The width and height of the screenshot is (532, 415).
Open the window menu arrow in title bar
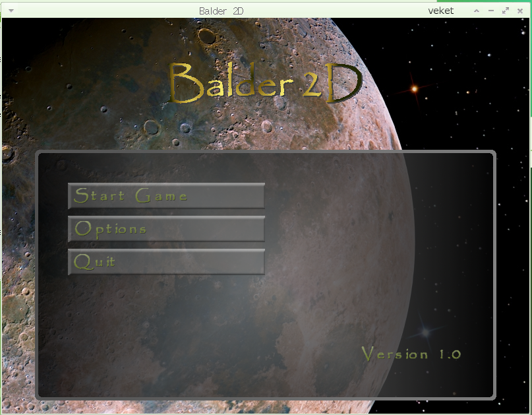[11, 11]
